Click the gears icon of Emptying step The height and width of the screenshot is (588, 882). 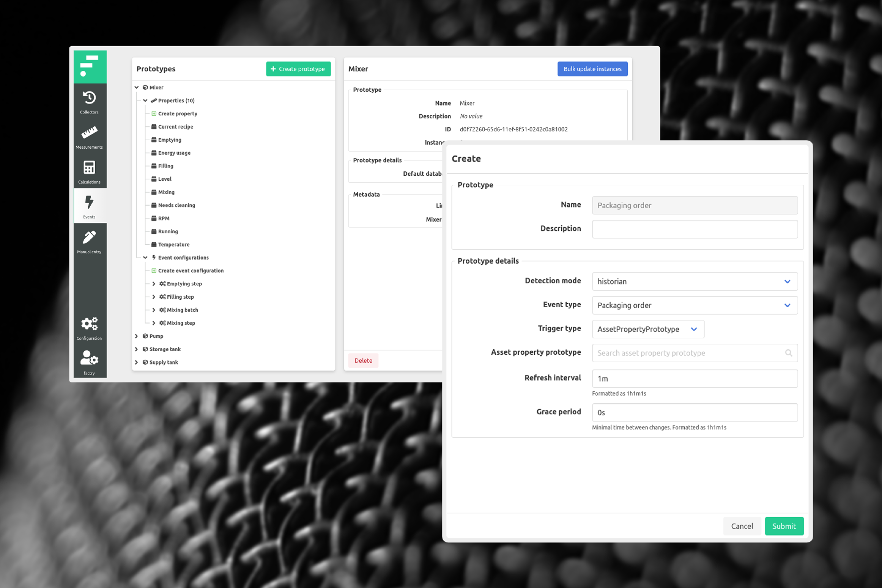163,284
